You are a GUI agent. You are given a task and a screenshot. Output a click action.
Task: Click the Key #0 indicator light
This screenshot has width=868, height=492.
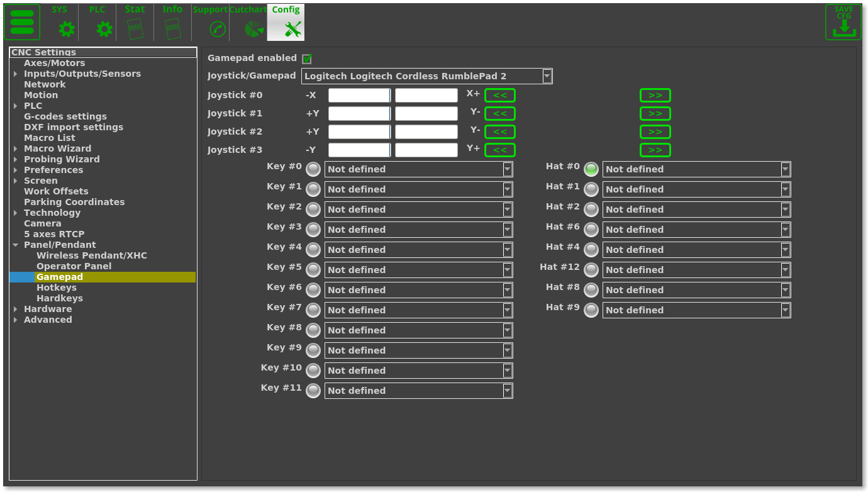[313, 169]
